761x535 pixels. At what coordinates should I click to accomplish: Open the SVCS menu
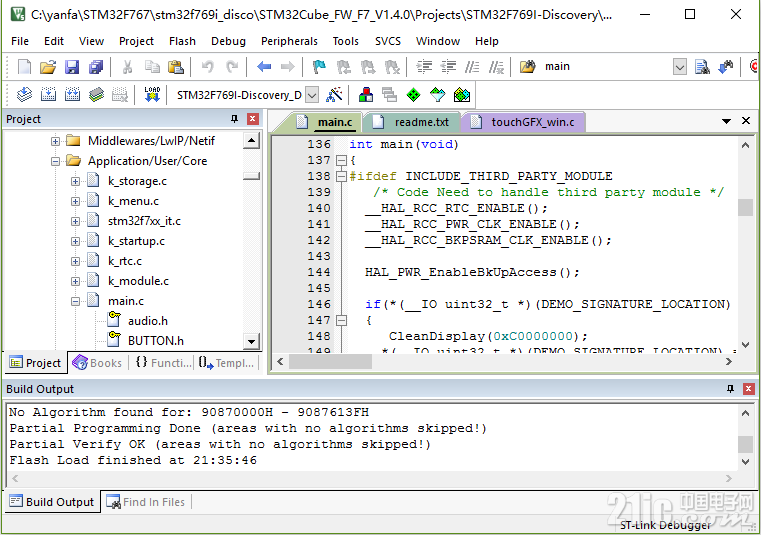coord(388,41)
